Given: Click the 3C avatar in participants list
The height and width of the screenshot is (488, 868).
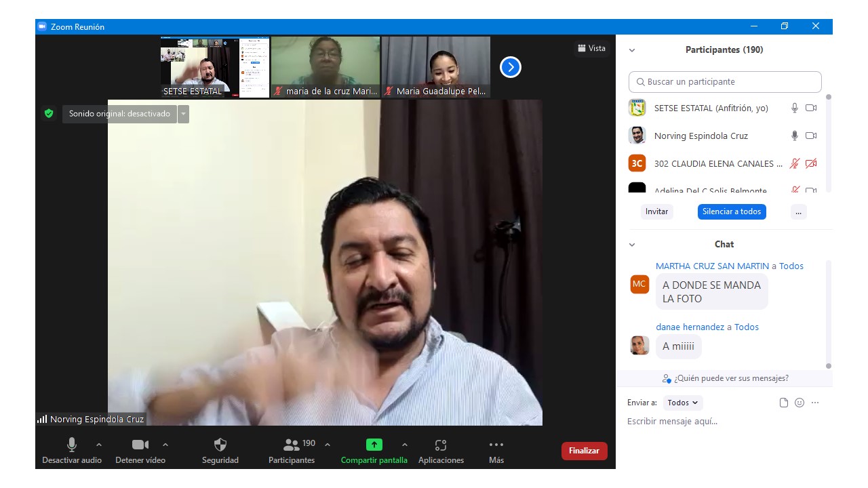Looking at the screenshot, I should (637, 163).
